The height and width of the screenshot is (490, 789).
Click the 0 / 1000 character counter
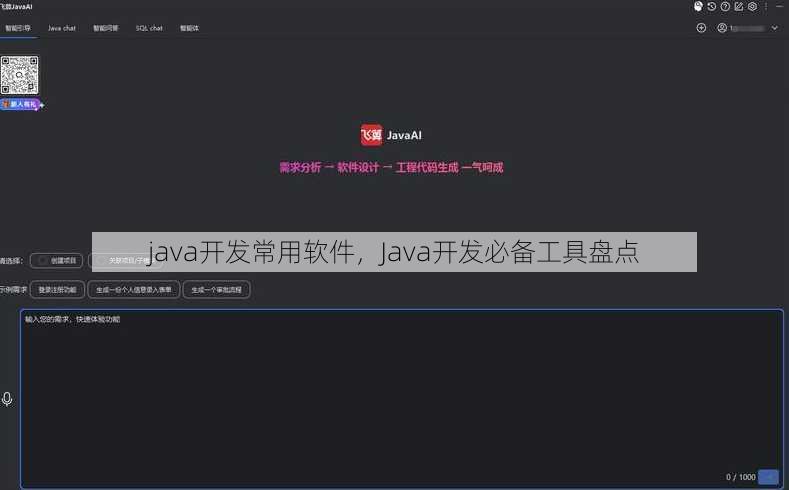[x=740, y=477]
